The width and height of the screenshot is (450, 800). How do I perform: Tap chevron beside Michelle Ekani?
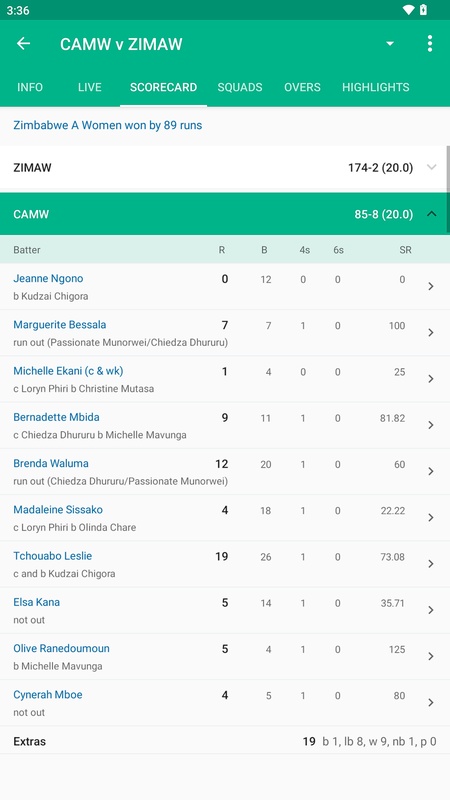431,379
